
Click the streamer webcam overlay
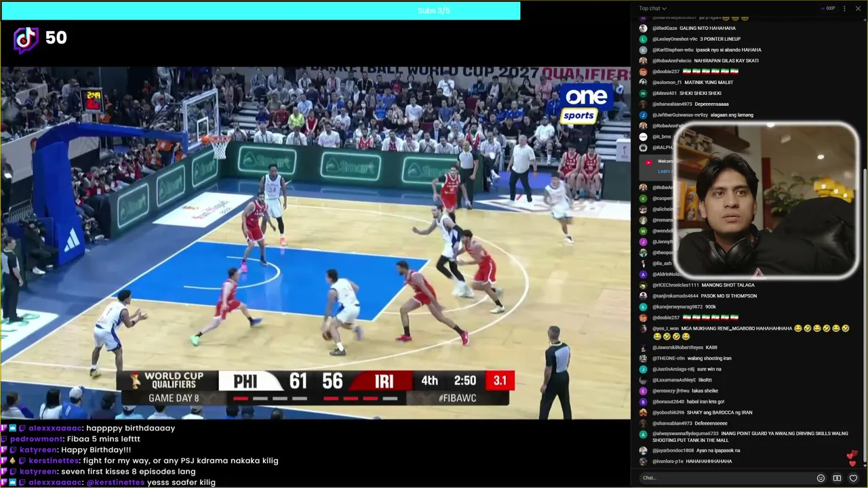(x=767, y=201)
